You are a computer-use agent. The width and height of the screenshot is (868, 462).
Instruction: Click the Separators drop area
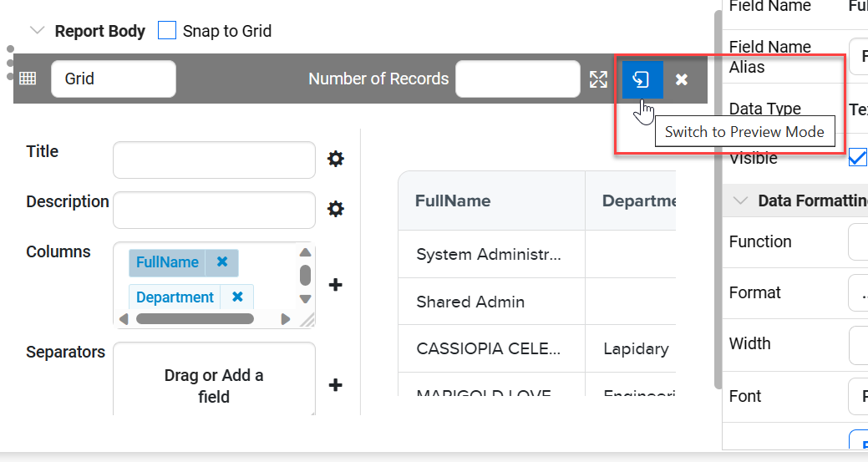pyautogui.click(x=214, y=379)
